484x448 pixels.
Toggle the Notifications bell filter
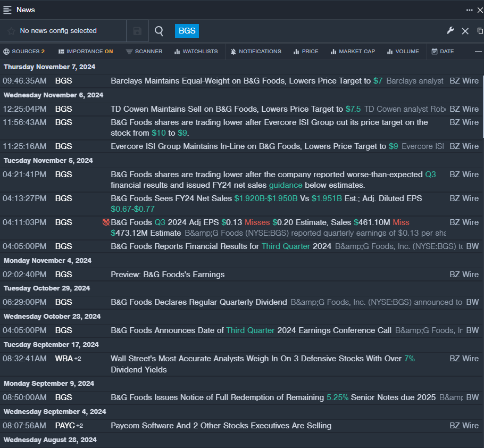(x=256, y=52)
